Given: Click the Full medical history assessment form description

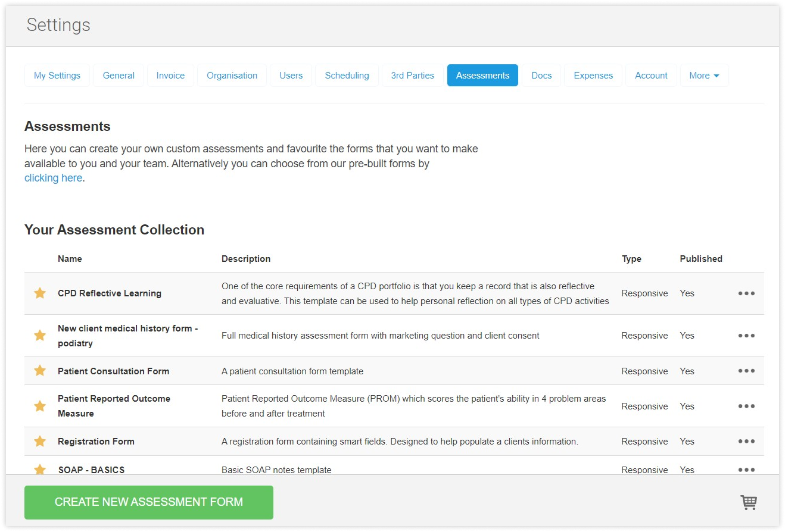Looking at the screenshot, I should pyautogui.click(x=381, y=336).
